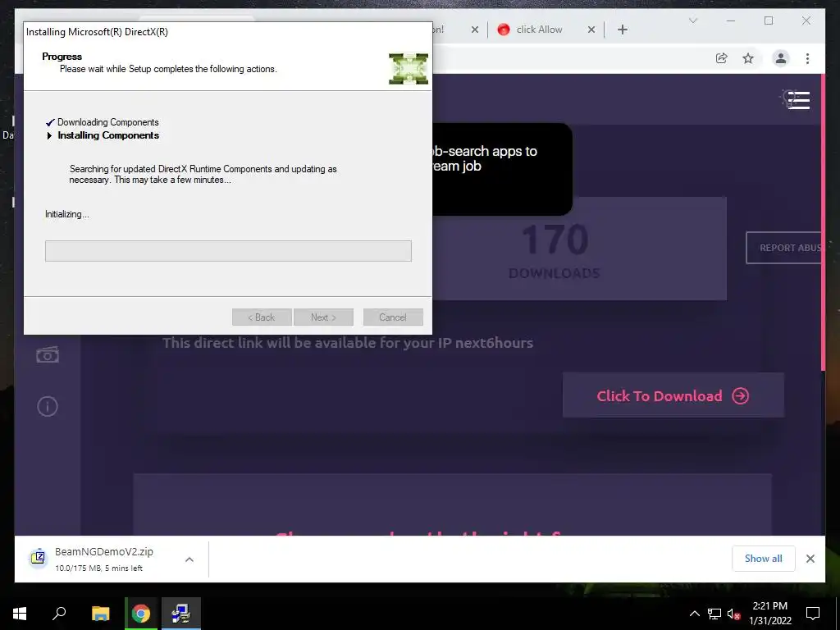
Task: Click the 170 downloads counter
Action: (555, 249)
